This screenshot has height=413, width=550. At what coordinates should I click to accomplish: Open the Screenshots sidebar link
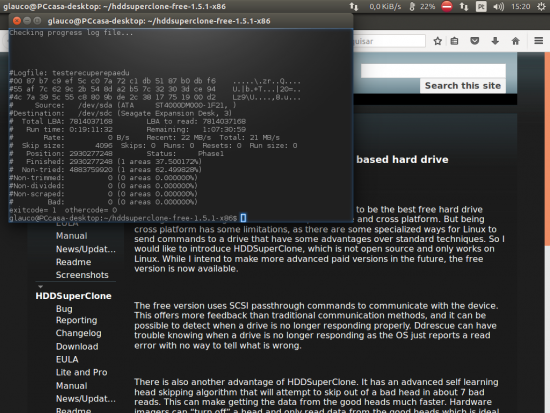82,275
